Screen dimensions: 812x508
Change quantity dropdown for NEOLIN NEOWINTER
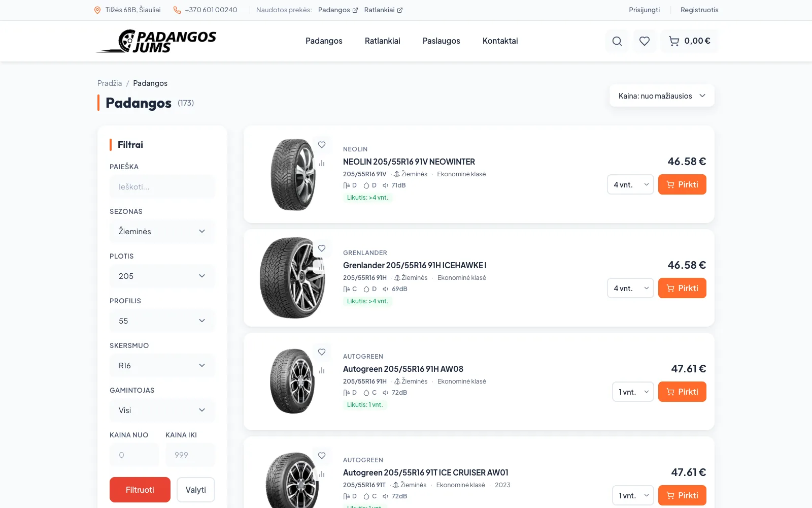point(630,184)
